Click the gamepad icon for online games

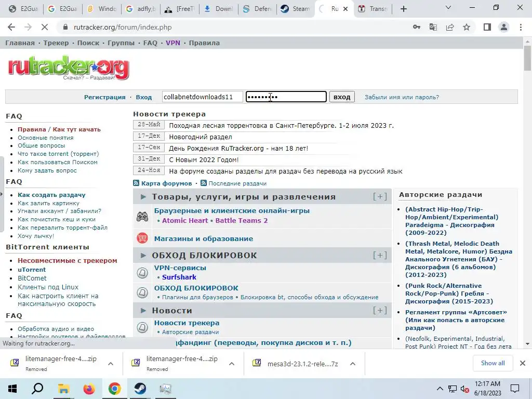pos(142,216)
